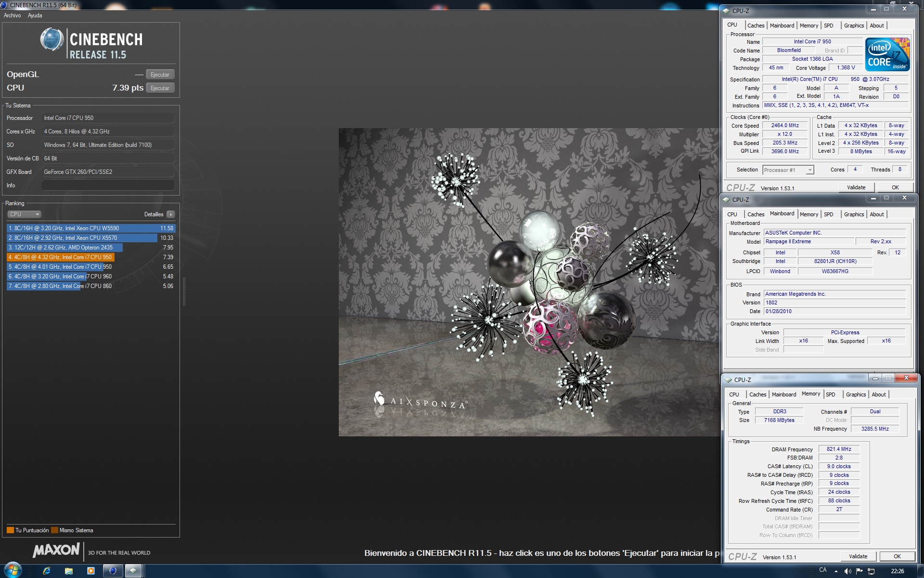Image resolution: width=924 pixels, height=578 pixels.
Task: Click the Show desktop strip beside the clock
Action: pyautogui.click(x=920, y=571)
